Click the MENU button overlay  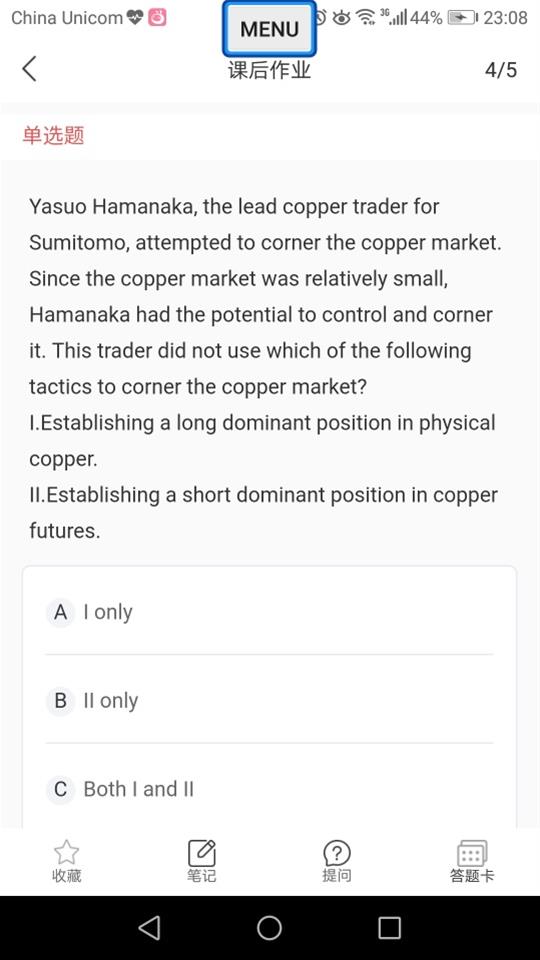[269, 29]
